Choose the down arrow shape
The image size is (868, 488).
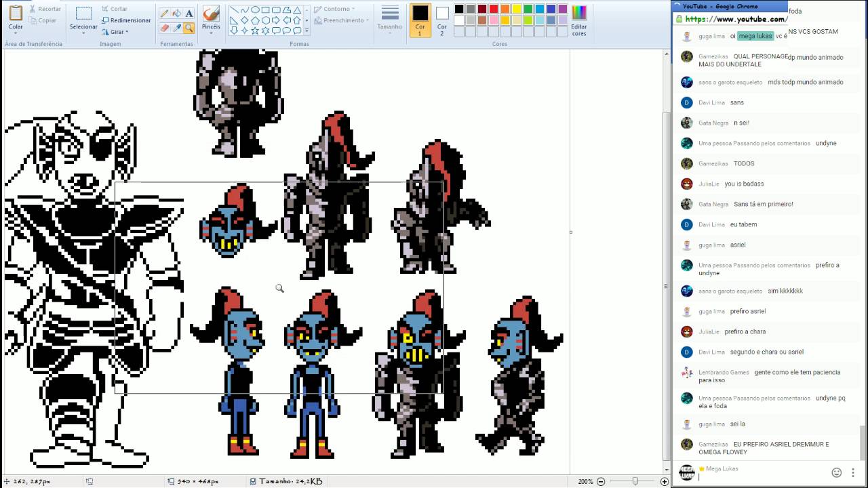coord(234,30)
